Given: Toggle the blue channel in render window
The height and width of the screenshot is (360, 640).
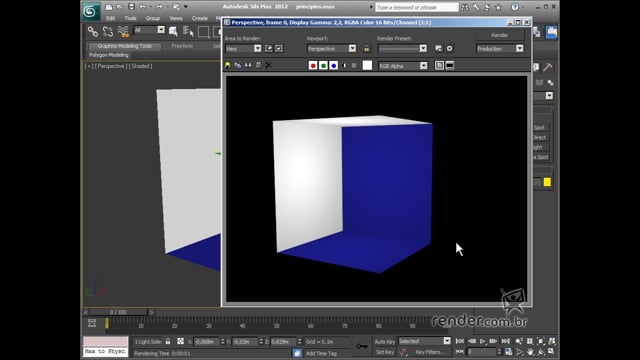Looking at the screenshot, I should (x=333, y=65).
